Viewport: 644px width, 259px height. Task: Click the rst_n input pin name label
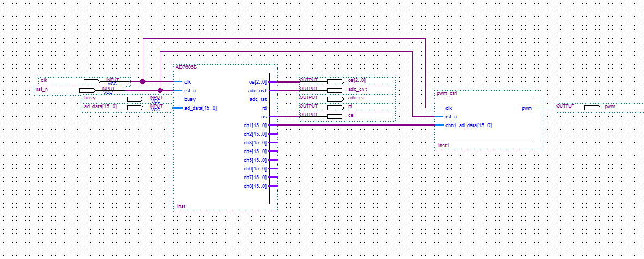42,89
